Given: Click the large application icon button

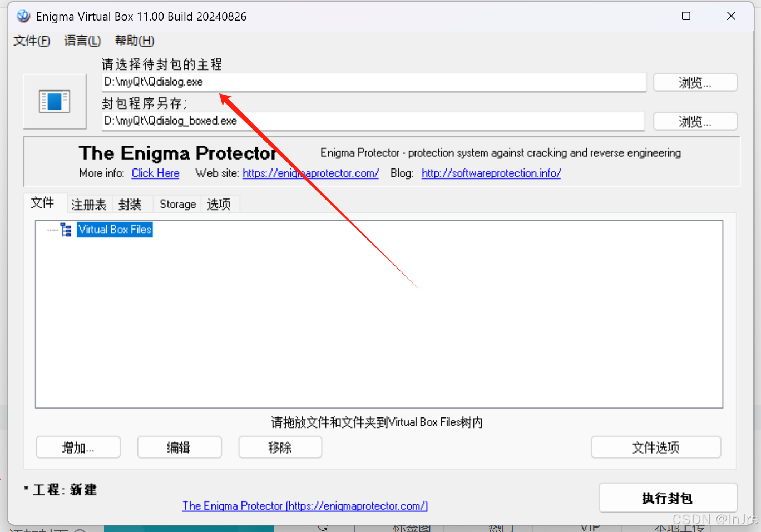Looking at the screenshot, I should (x=55, y=101).
